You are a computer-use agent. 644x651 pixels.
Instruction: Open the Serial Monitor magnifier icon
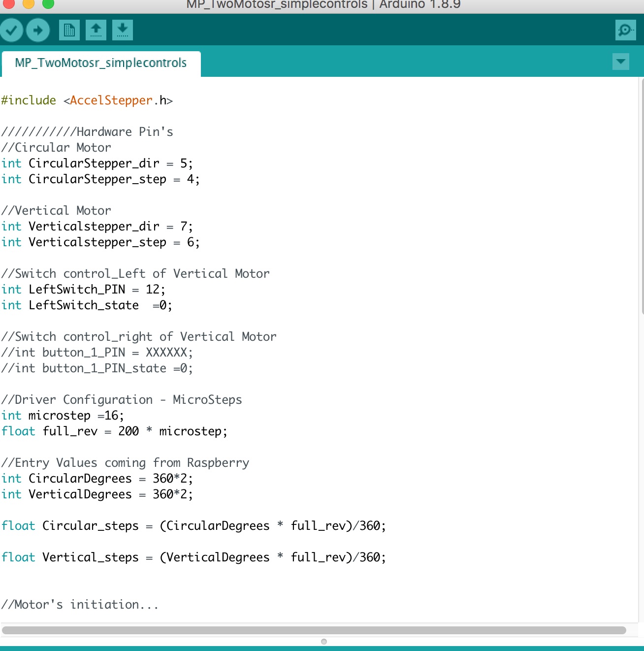[x=626, y=30]
